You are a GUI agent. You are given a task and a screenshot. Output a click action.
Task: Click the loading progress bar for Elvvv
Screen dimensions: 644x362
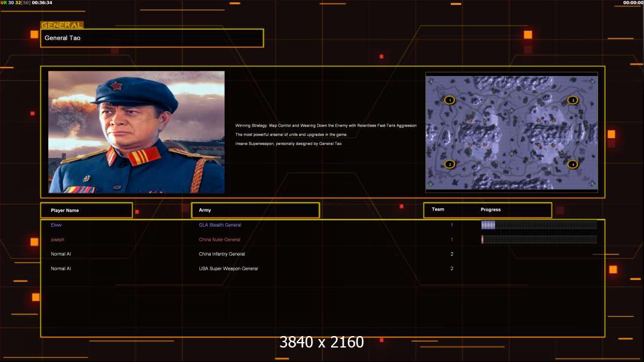tap(539, 224)
